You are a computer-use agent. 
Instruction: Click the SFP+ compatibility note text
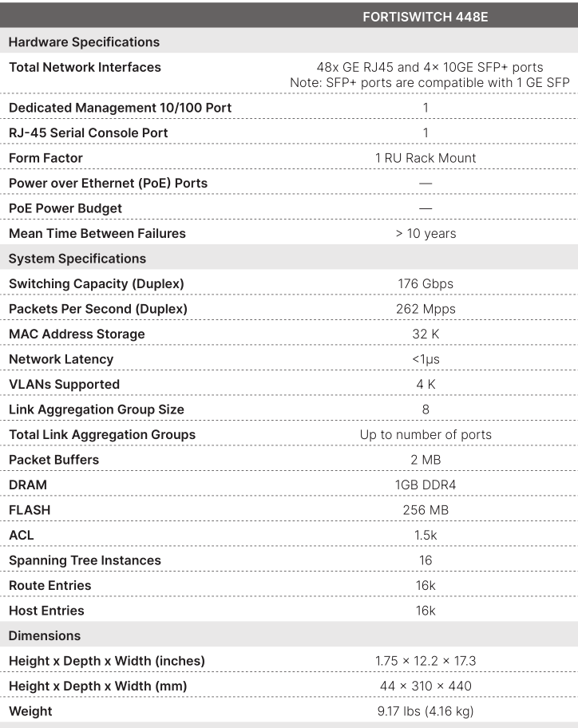[430, 83]
